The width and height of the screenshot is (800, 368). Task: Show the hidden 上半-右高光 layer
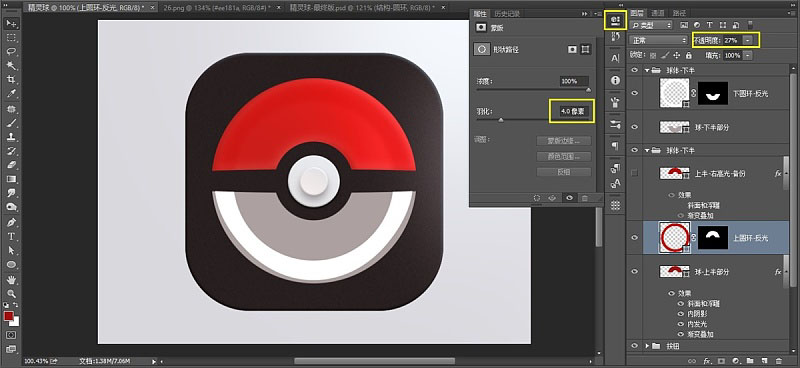click(x=635, y=174)
